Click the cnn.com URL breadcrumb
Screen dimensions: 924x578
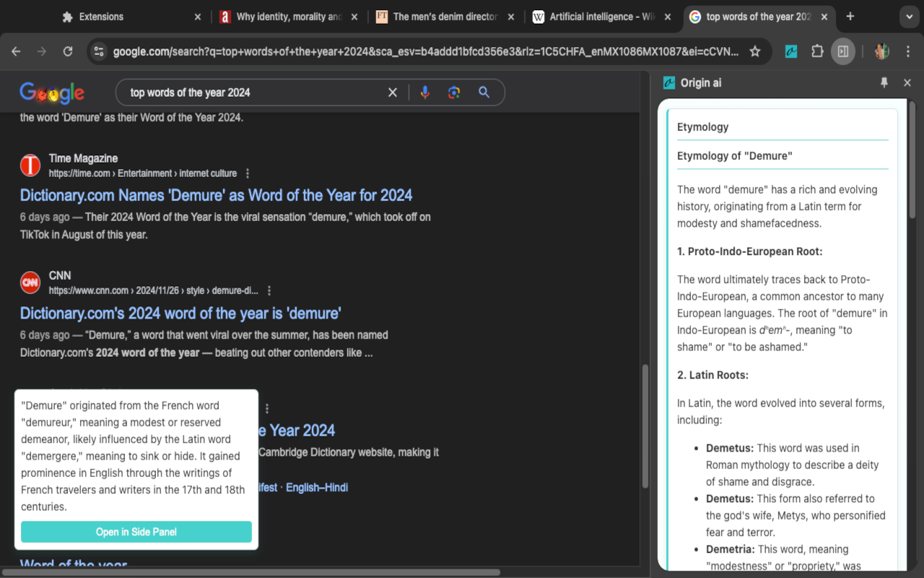click(154, 290)
